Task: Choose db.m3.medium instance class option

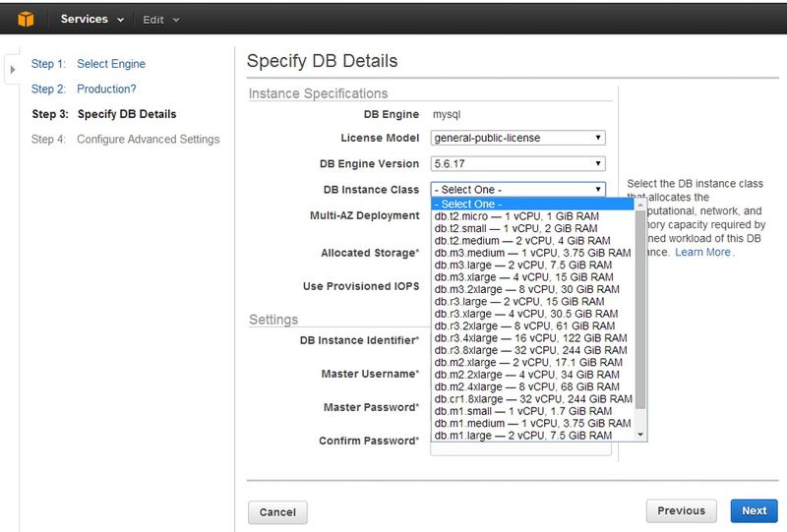Action: 532,253
